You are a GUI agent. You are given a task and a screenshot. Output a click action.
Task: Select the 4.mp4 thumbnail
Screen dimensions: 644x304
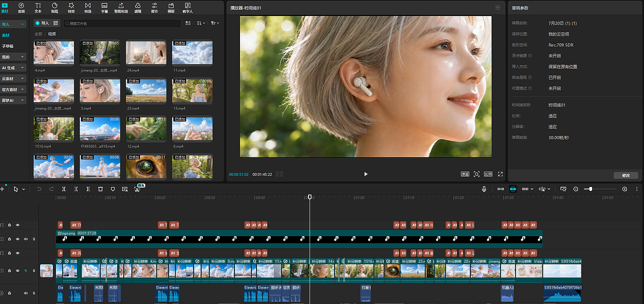pyautogui.click(x=54, y=52)
